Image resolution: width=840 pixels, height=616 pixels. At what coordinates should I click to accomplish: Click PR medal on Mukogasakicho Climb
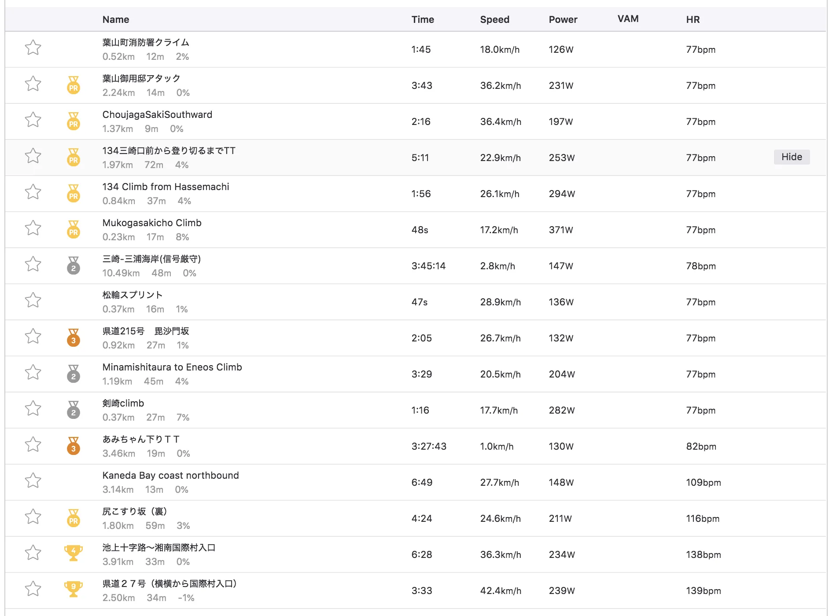[74, 229]
